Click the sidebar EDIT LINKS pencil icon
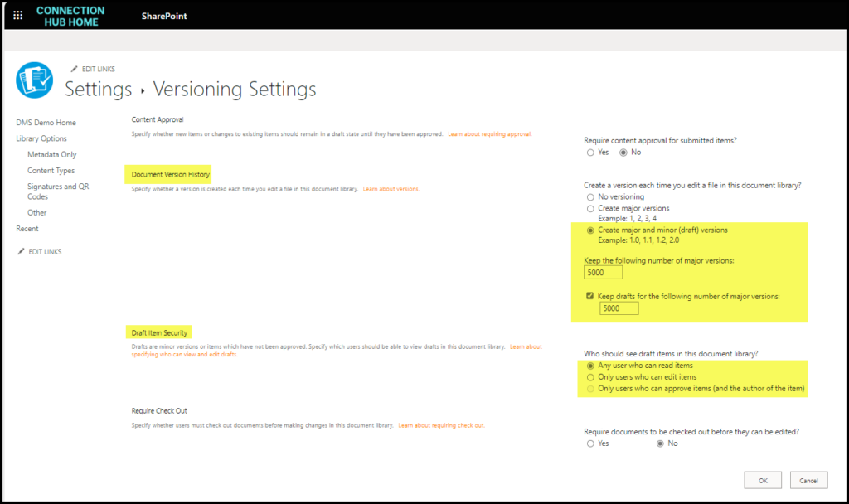Image resolution: width=849 pixels, height=504 pixels. tap(21, 251)
